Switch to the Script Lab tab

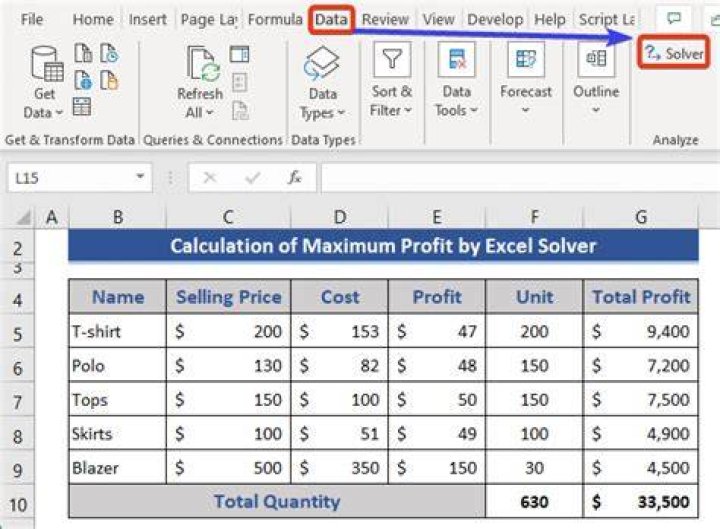point(607,19)
